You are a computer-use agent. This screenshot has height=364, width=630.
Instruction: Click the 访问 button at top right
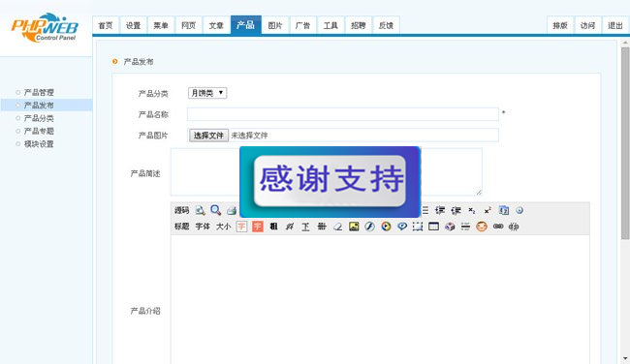coord(587,25)
